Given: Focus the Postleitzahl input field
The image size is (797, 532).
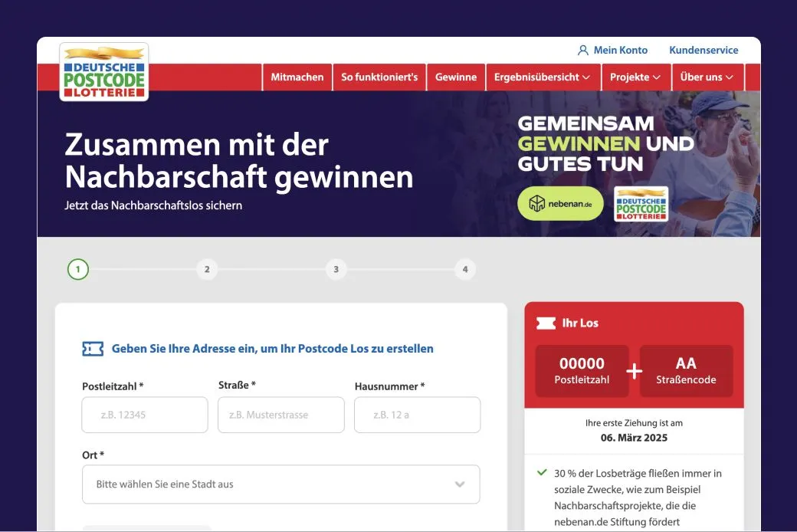Looking at the screenshot, I should [x=145, y=415].
